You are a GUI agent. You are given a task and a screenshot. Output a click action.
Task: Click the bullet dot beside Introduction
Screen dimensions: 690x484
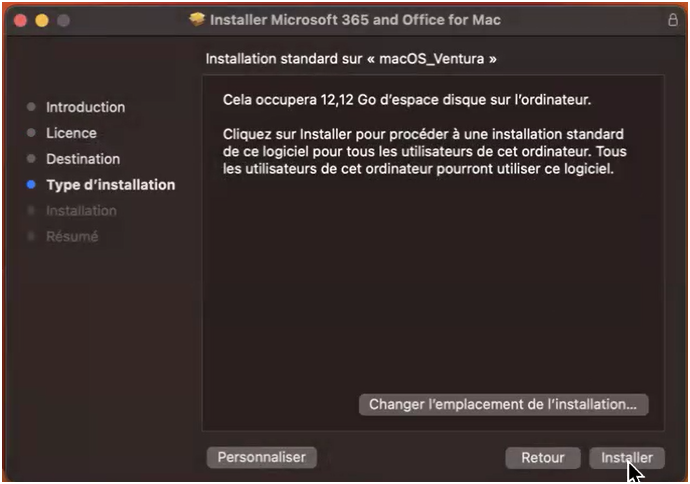[32, 107]
